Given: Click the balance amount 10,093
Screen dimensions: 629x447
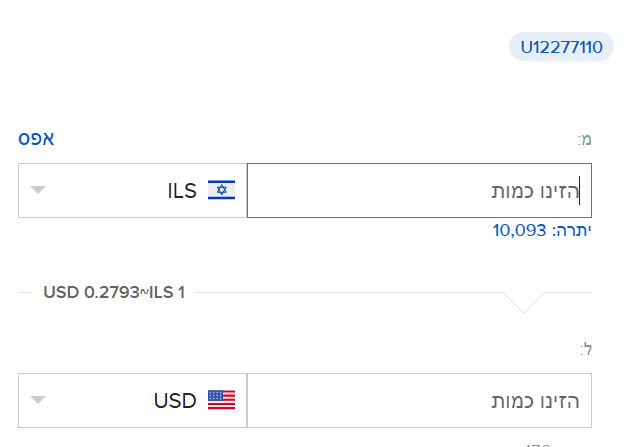Looking at the screenshot, I should (x=519, y=230).
